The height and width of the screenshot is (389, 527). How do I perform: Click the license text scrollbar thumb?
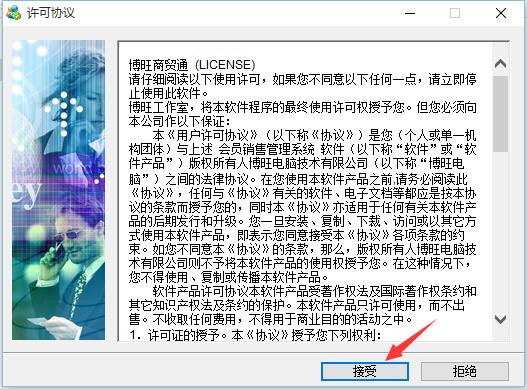[x=500, y=114]
